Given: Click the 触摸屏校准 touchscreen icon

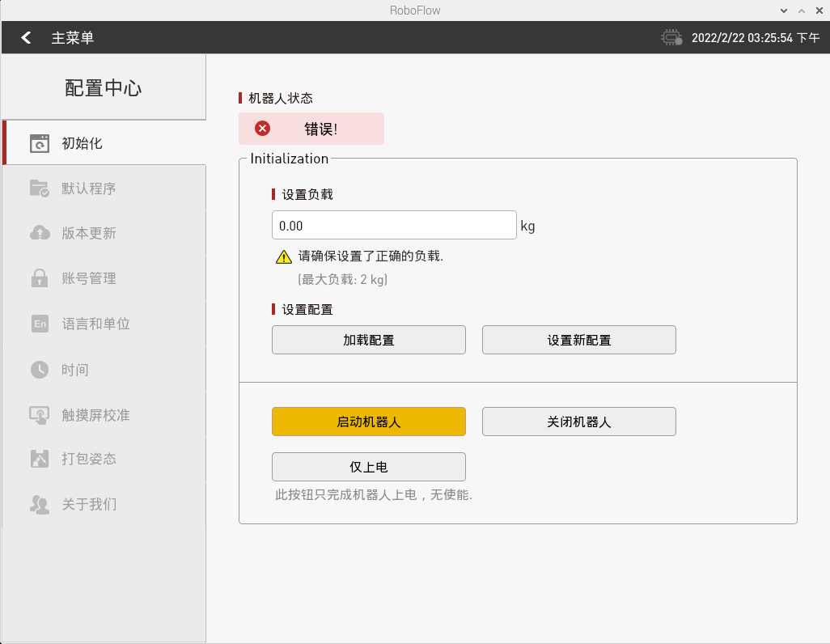Looking at the screenshot, I should [40, 415].
